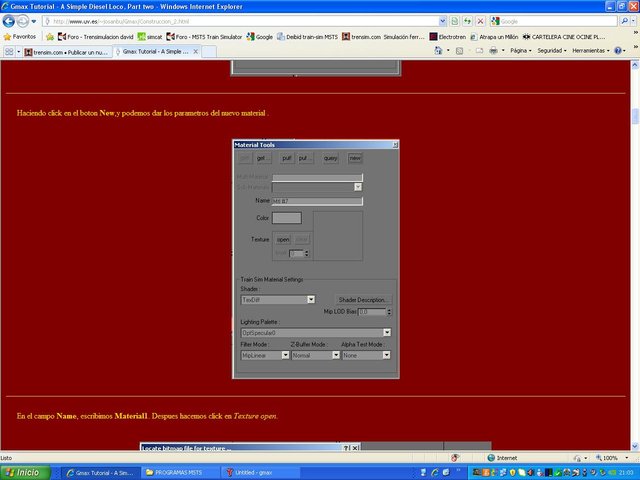Open PROGRAMAS MSTS folder in taskbar
This screenshot has width=640, height=480.
(x=176, y=472)
